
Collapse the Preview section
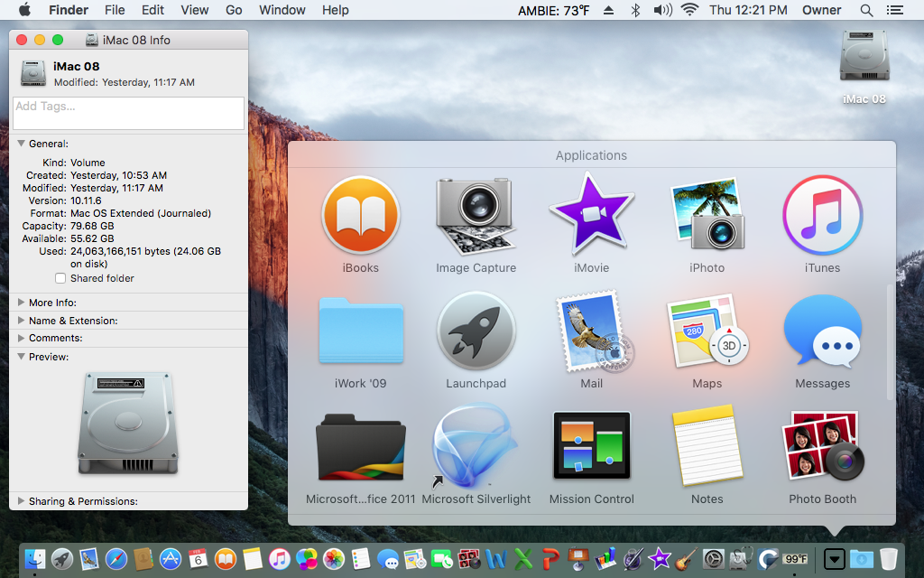pos(22,357)
